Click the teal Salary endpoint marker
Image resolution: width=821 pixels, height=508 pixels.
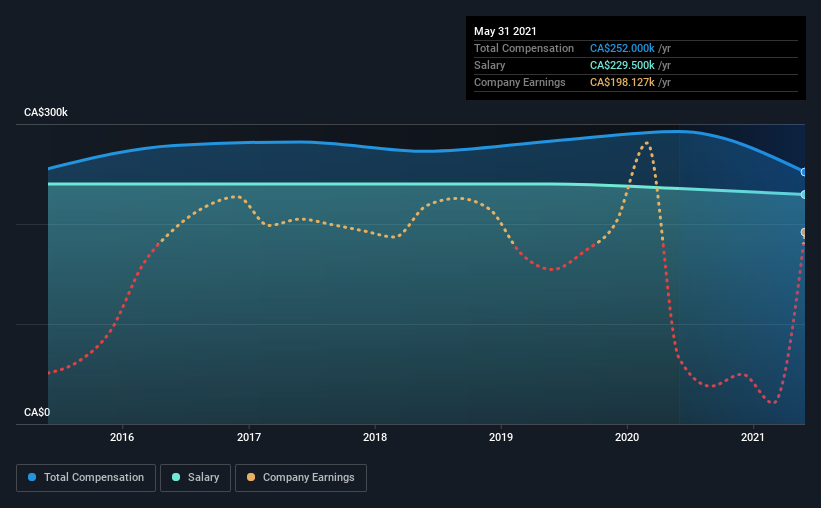[x=803, y=194]
